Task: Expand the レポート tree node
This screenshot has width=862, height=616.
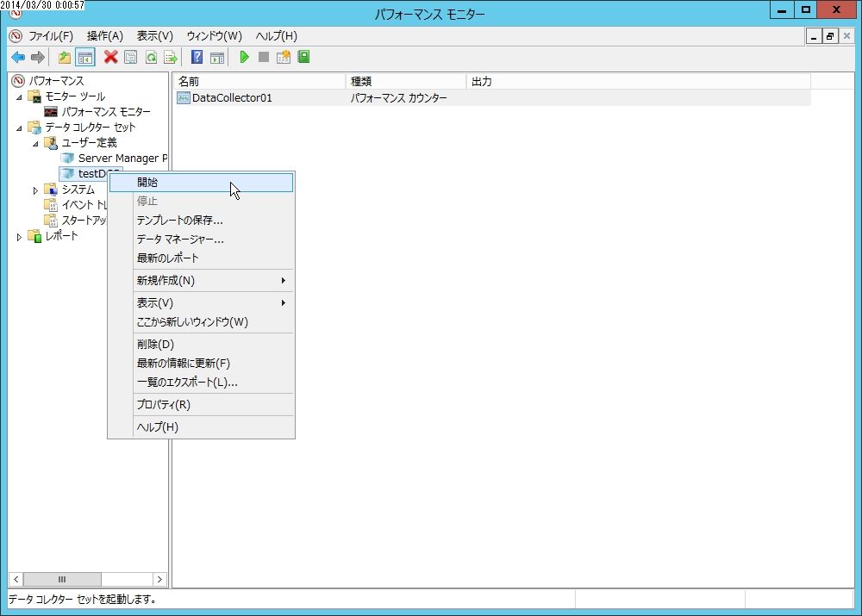Action: [19, 236]
